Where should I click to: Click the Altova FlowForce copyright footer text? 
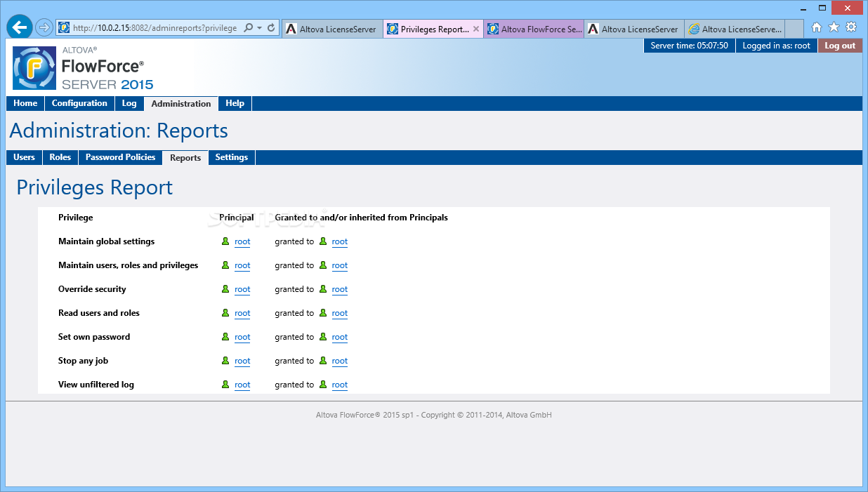434,415
